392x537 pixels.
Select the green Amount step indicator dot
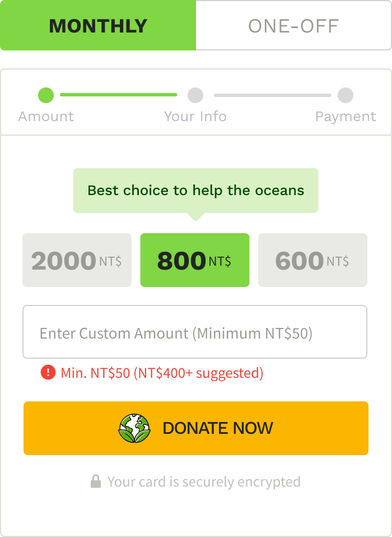[46, 95]
